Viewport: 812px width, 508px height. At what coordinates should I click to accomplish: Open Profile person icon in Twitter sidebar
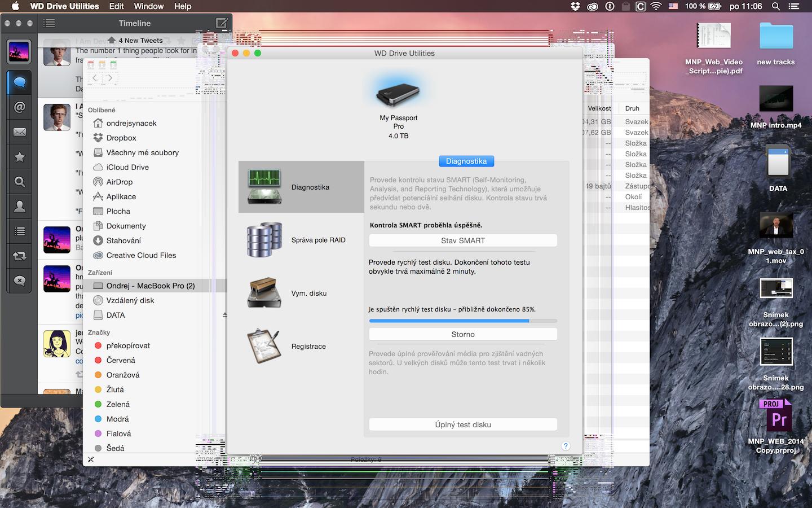pyautogui.click(x=19, y=207)
